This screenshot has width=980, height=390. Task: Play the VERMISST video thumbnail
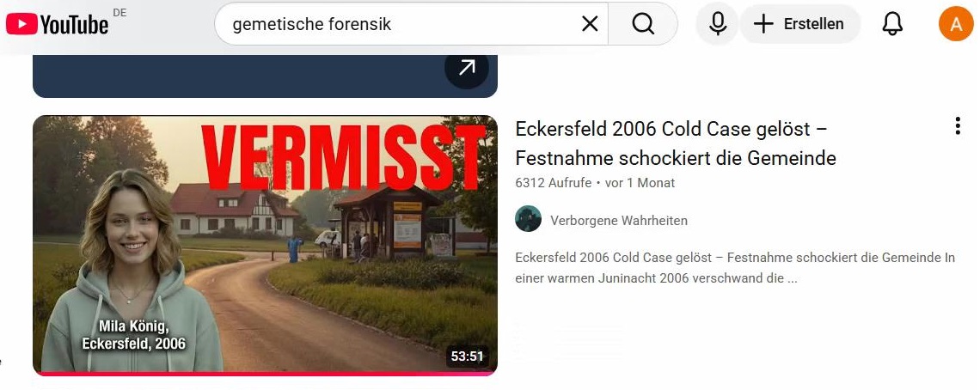click(x=265, y=245)
